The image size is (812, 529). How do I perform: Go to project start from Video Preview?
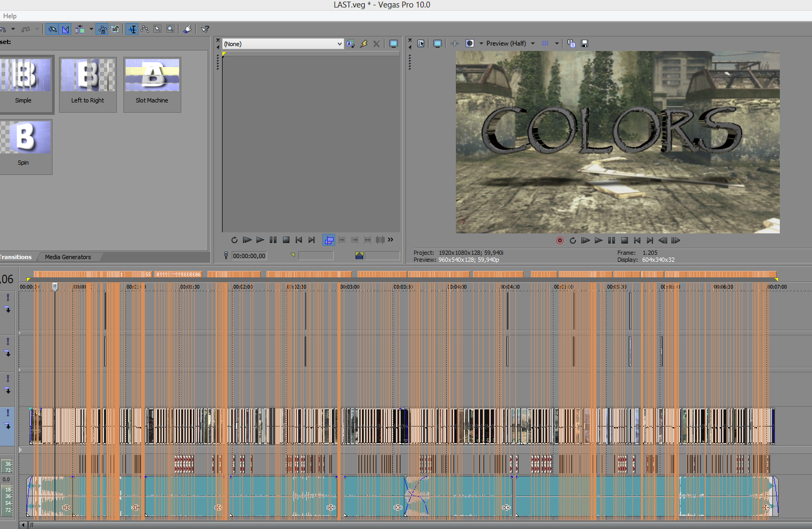point(637,240)
